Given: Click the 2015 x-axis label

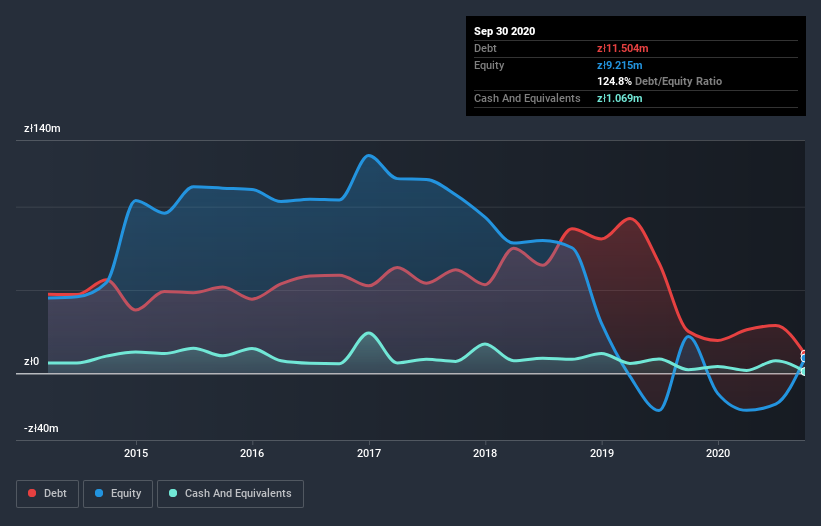Looking at the screenshot, I should pyautogui.click(x=136, y=453).
